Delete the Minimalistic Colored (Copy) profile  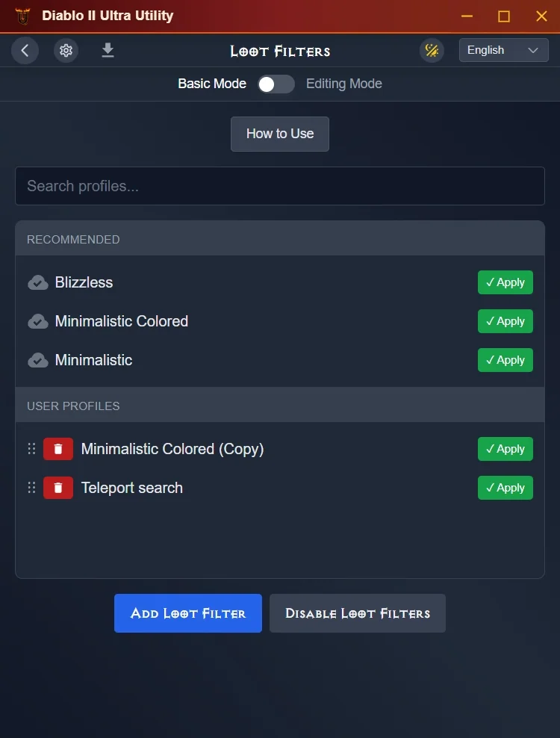[x=58, y=449]
